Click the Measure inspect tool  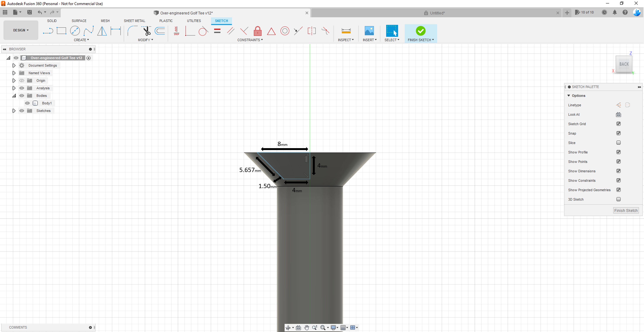coord(346,31)
